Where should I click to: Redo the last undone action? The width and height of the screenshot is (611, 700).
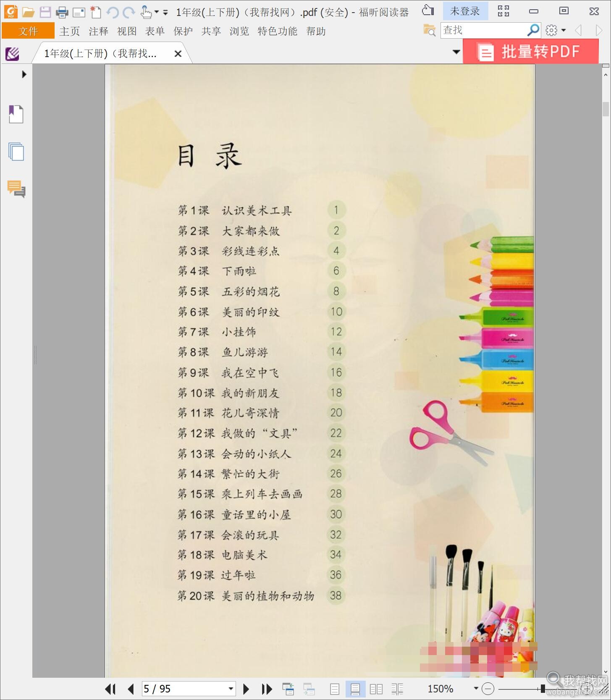pos(129,12)
